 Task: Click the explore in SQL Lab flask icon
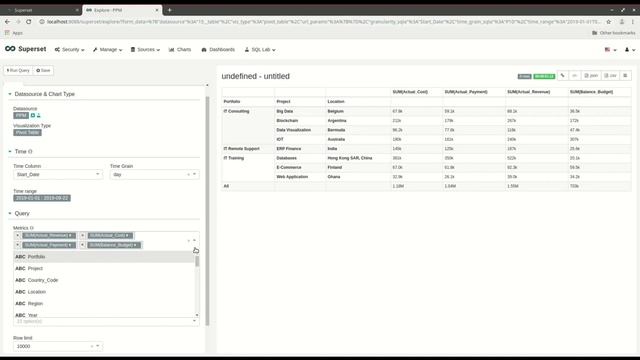39,116
